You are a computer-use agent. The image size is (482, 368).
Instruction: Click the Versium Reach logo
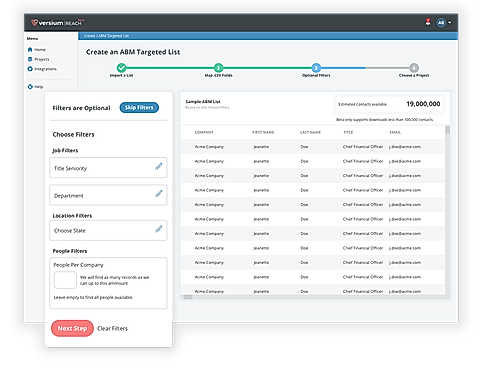click(57, 23)
